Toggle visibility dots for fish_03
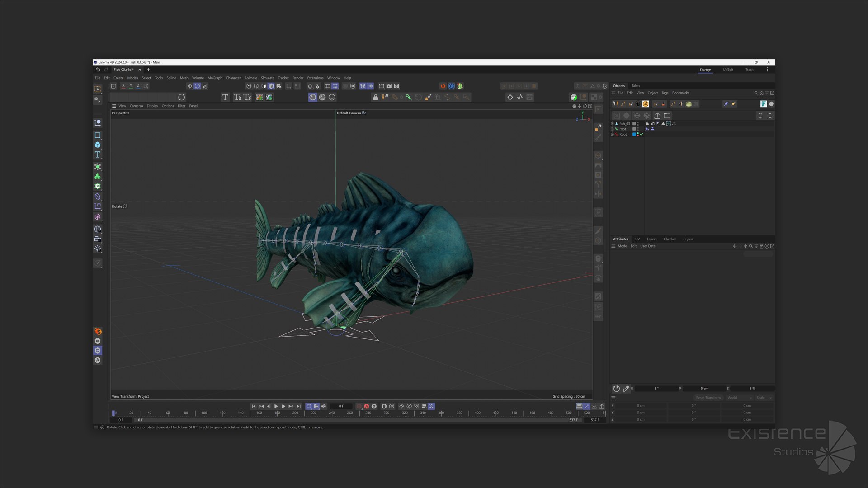 (x=638, y=123)
